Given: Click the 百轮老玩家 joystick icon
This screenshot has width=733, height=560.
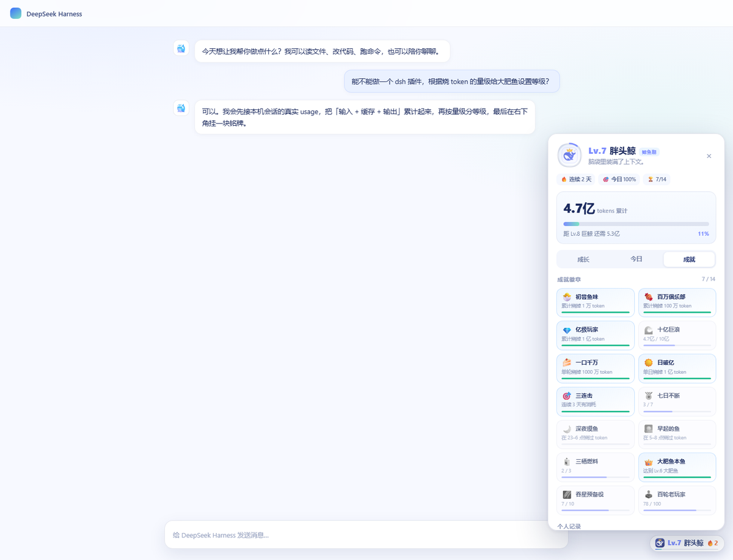Looking at the screenshot, I should pyautogui.click(x=649, y=495).
